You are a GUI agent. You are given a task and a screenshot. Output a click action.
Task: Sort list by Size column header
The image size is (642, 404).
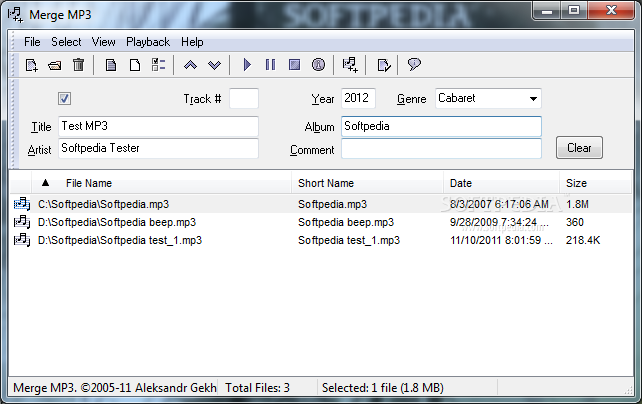click(x=595, y=183)
